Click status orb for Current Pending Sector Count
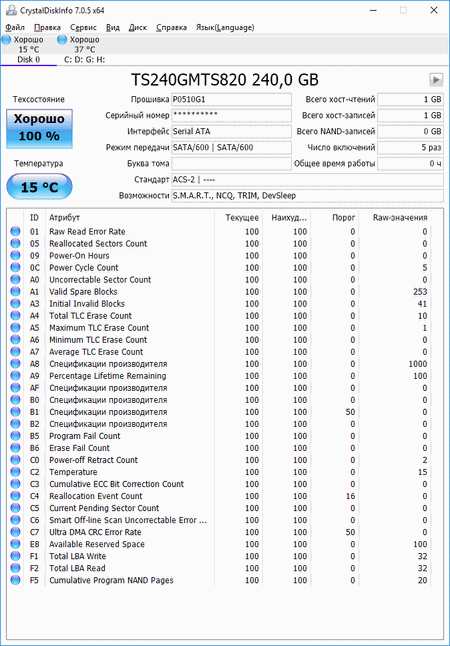450x646 pixels. [x=15, y=508]
